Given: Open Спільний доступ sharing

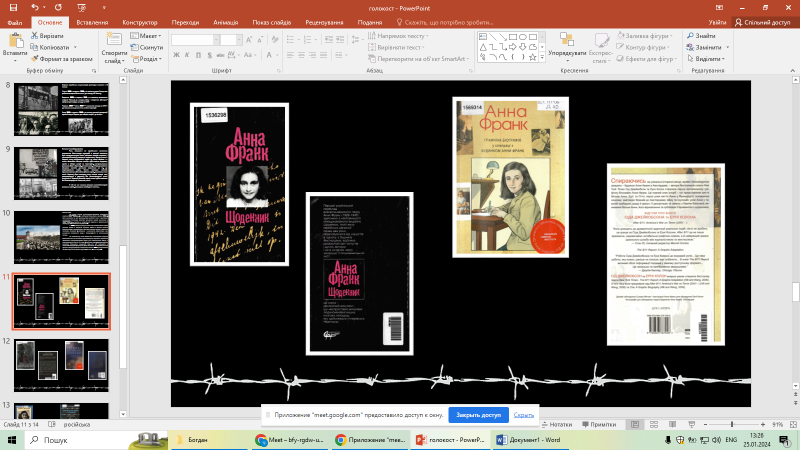Looking at the screenshot, I should [x=762, y=22].
